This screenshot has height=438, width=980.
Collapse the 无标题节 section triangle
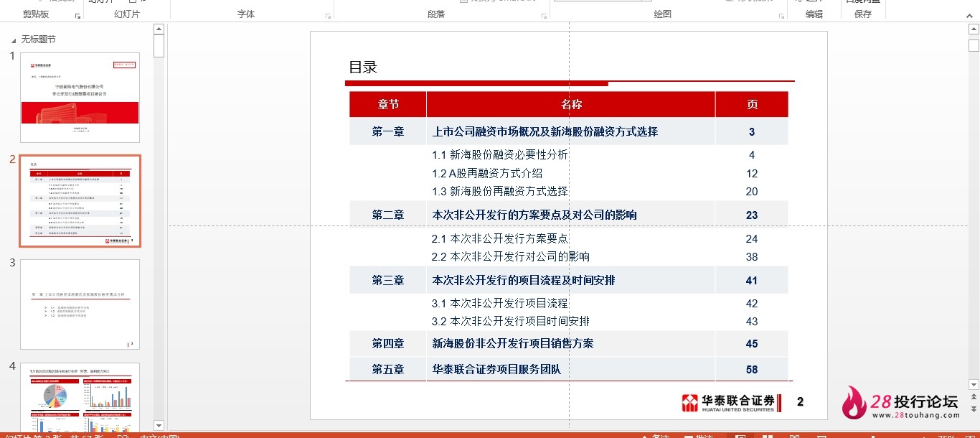click(x=13, y=40)
